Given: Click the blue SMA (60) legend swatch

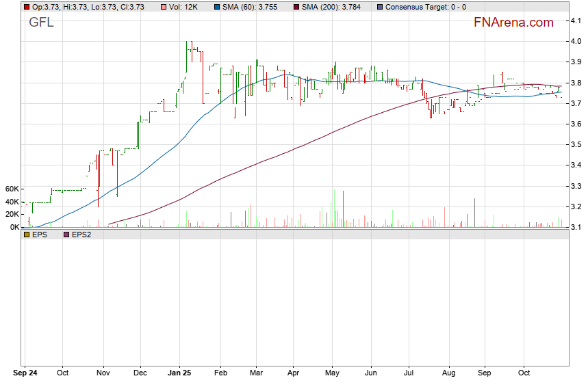Looking at the screenshot, I should click(x=216, y=7).
